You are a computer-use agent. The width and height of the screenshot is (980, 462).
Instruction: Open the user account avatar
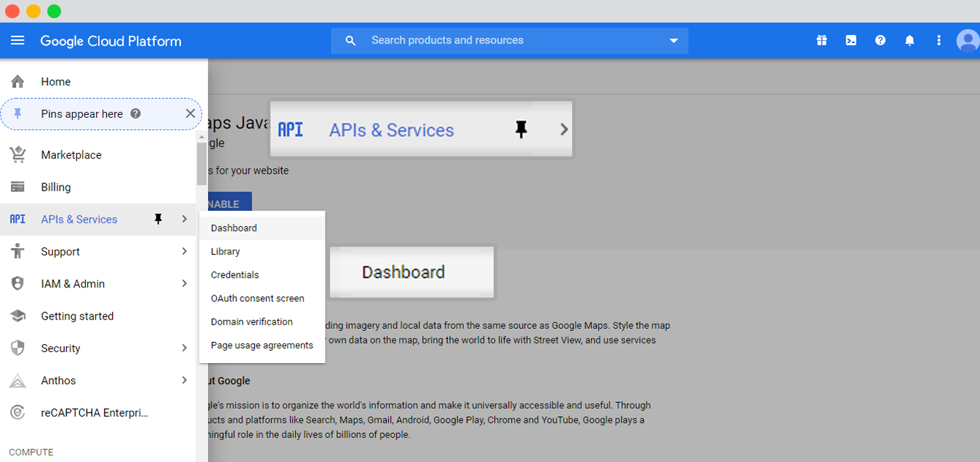point(968,41)
